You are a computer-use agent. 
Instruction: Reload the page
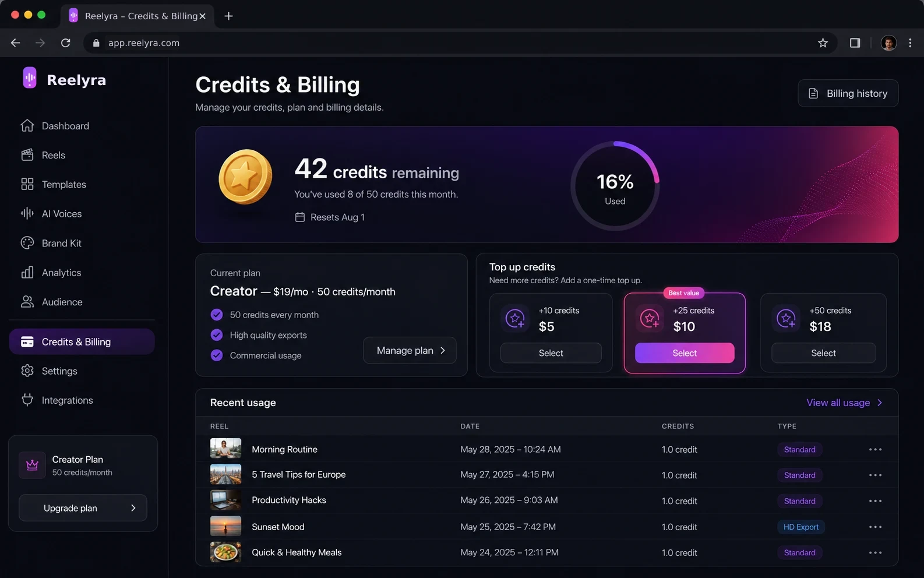66,43
